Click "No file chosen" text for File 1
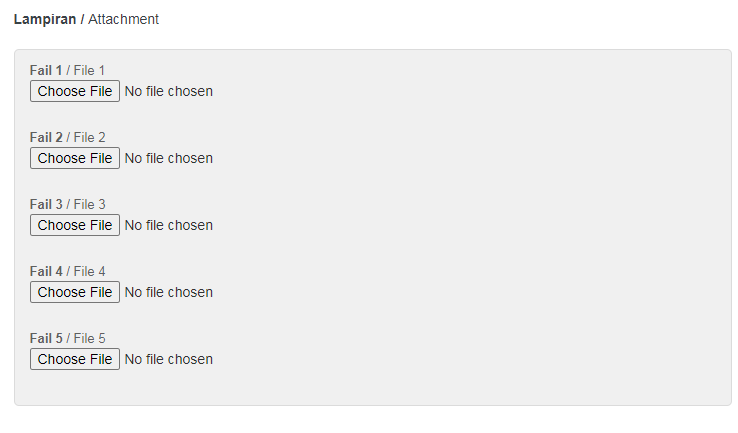This screenshot has width=738, height=433. coord(168,91)
